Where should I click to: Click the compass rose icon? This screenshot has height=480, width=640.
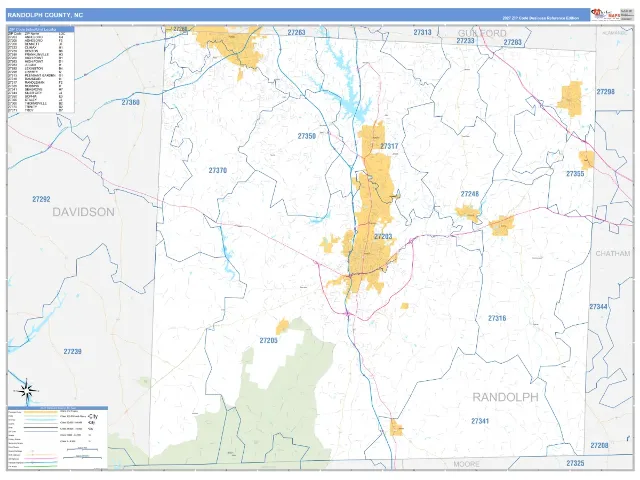(27, 391)
